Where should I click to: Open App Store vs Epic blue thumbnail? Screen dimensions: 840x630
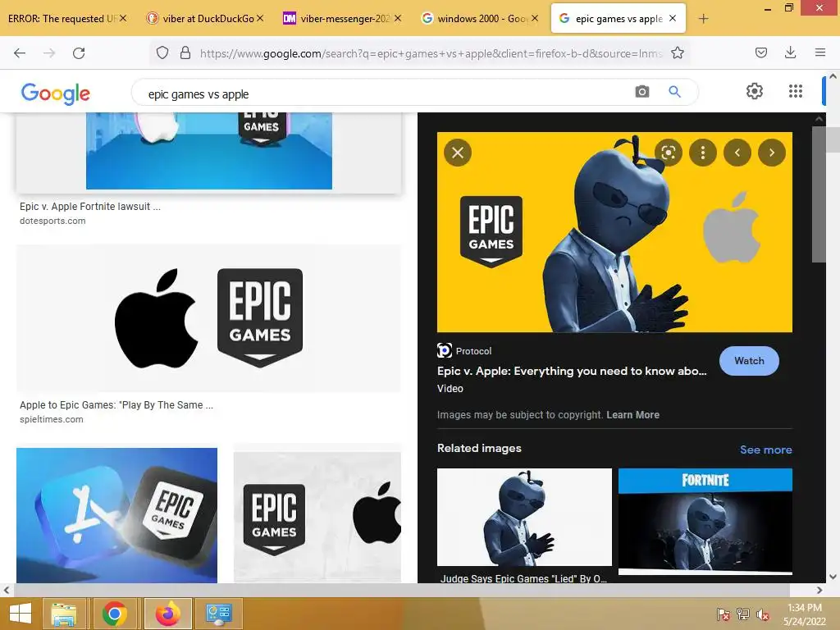tap(116, 515)
